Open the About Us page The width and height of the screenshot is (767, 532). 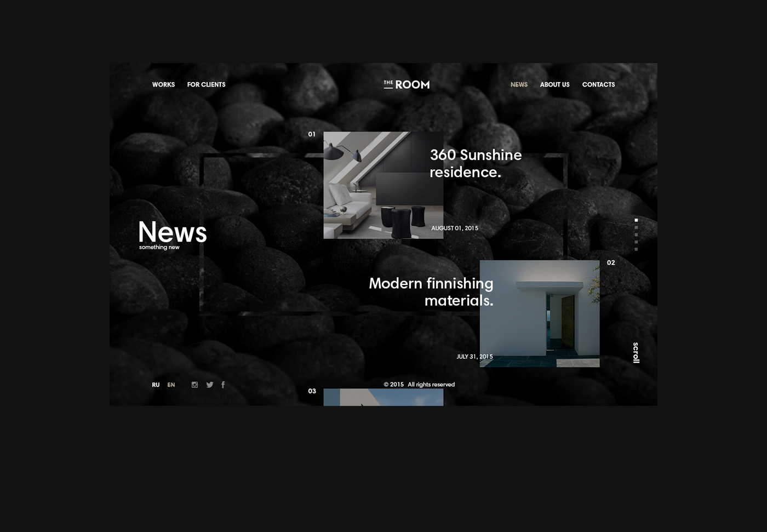(x=554, y=84)
